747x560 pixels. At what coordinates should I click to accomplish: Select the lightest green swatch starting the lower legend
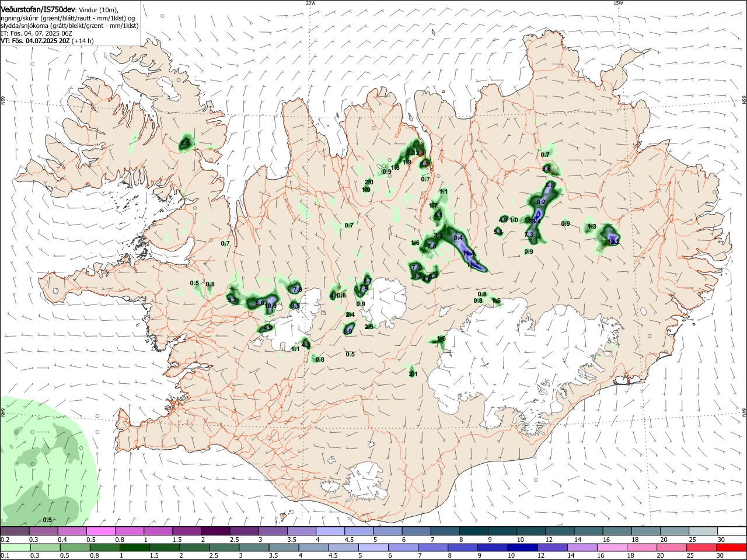[15, 548]
